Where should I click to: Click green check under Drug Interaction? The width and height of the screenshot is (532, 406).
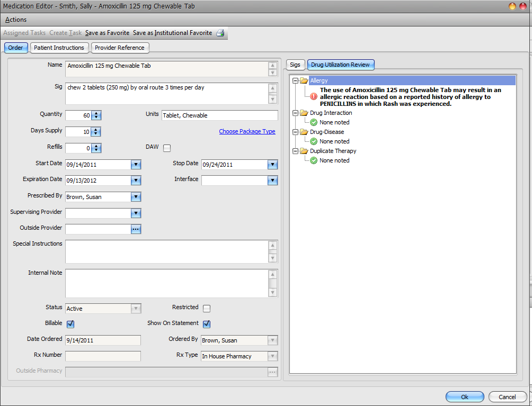point(314,122)
